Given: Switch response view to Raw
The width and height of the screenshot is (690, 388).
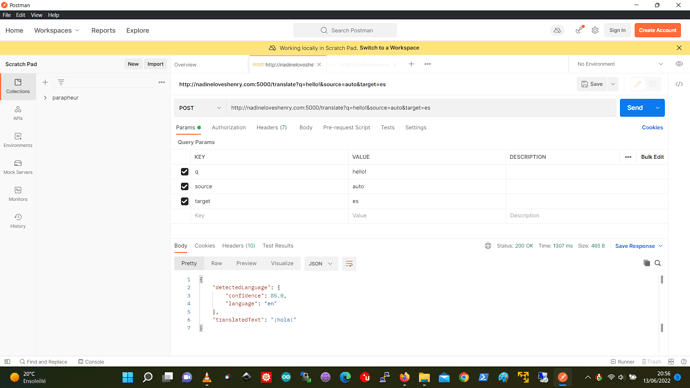Looking at the screenshot, I should coord(217,264).
